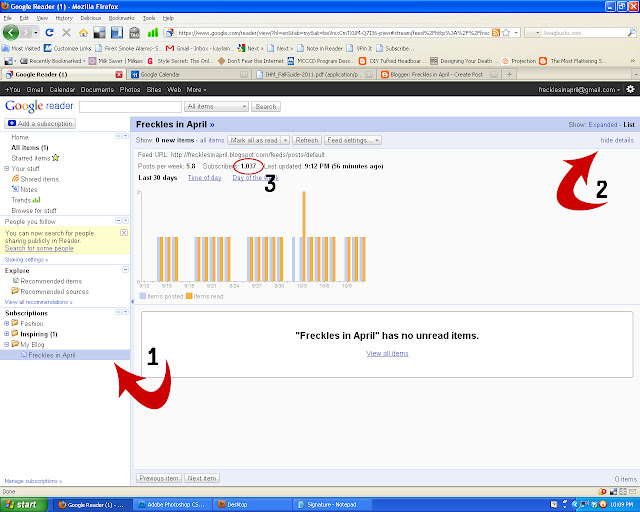Dismiss the people search notice
Viewport: 640px width, 512px height.
pyautogui.click(x=124, y=233)
